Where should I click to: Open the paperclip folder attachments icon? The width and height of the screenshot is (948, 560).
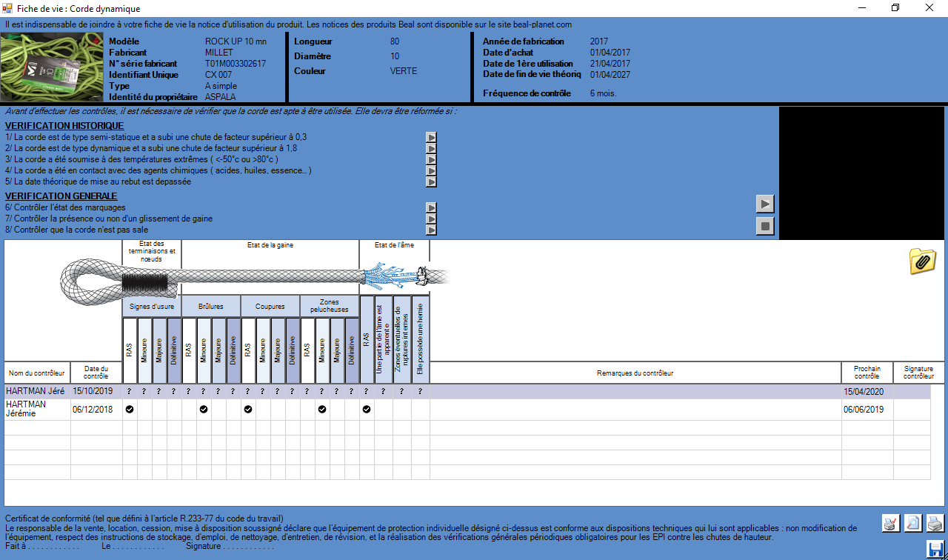(x=922, y=261)
